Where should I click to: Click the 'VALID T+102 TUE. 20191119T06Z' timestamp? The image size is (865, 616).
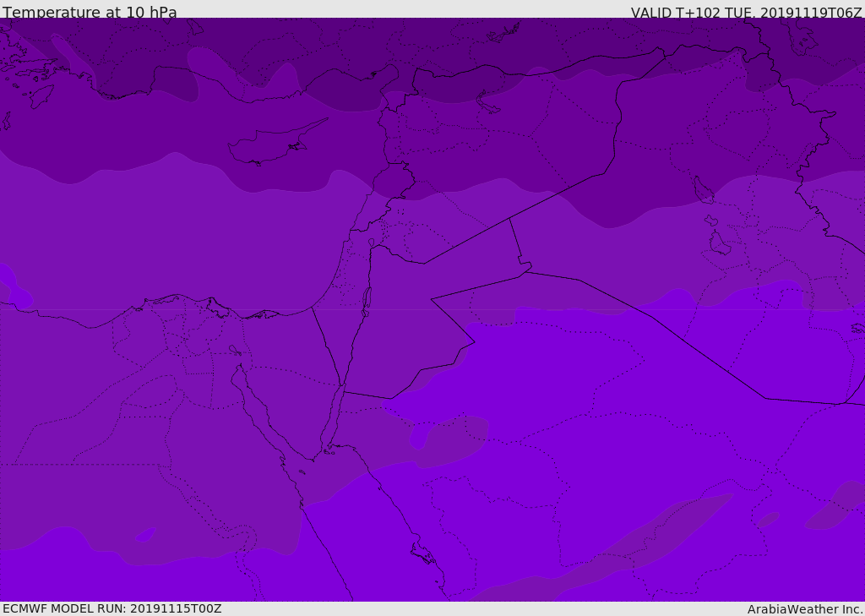747,12
